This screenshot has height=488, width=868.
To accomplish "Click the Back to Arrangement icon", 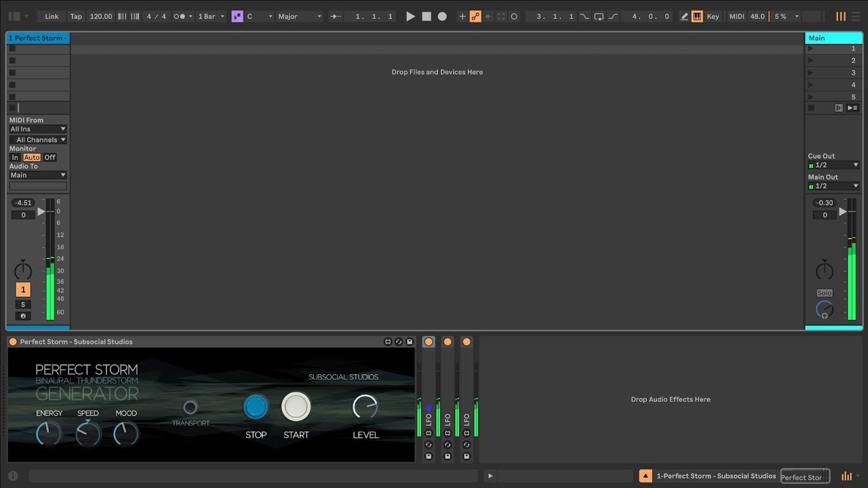I will (x=839, y=108).
